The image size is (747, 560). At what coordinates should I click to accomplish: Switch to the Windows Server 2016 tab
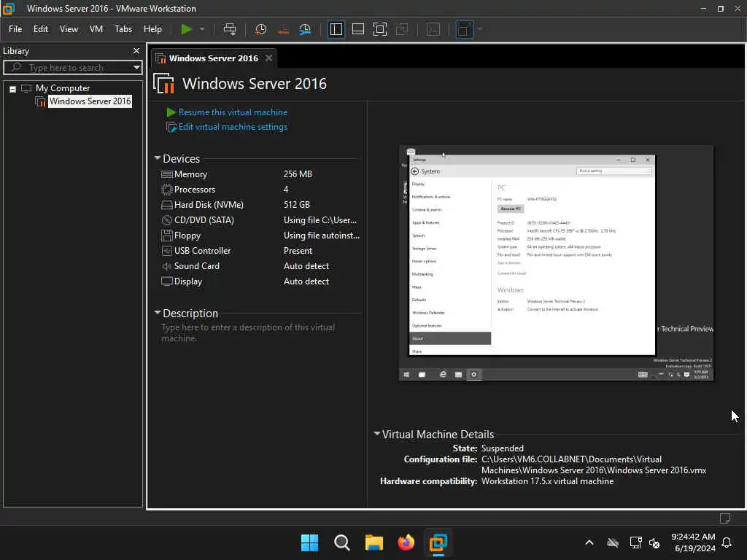click(214, 58)
